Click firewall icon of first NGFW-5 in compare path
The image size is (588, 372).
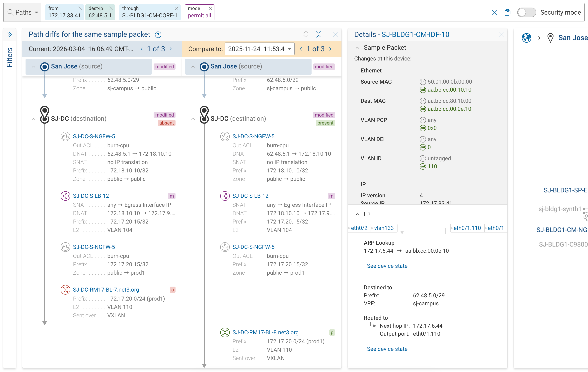tap(225, 137)
